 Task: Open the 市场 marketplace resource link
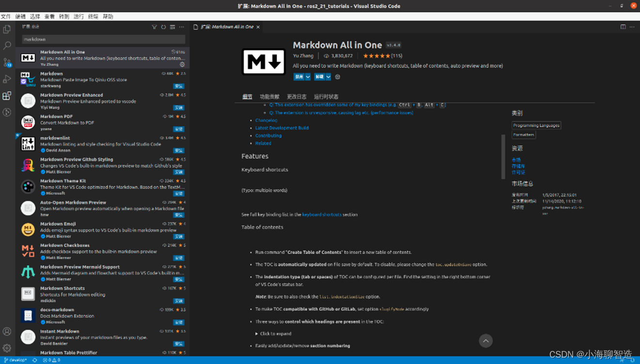[516, 160]
